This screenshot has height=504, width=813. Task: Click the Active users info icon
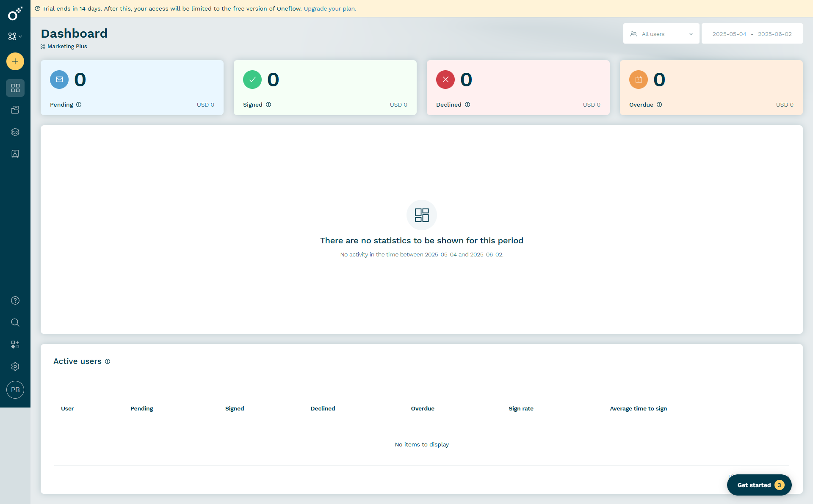point(108,361)
